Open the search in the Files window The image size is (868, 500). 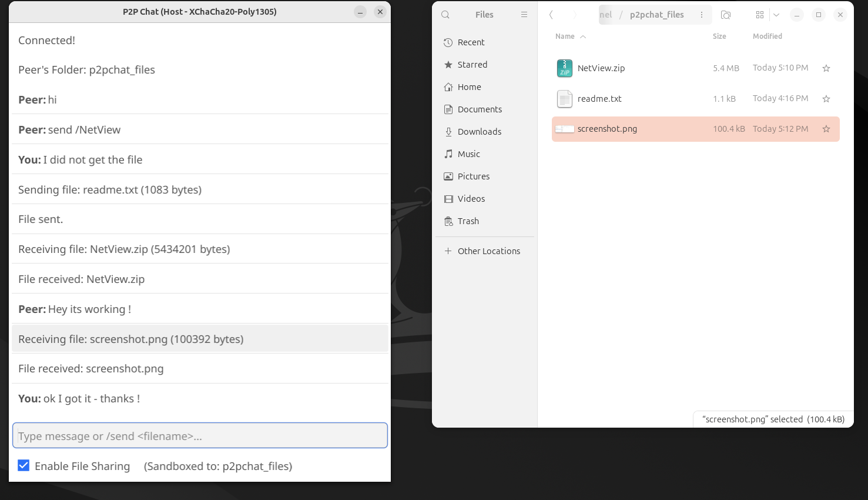pyautogui.click(x=445, y=14)
